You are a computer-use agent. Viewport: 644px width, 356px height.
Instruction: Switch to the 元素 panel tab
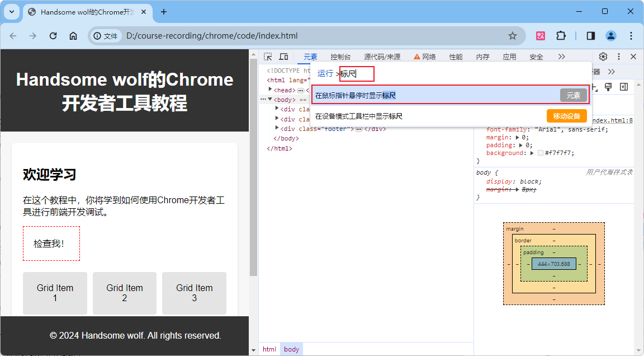(310, 57)
